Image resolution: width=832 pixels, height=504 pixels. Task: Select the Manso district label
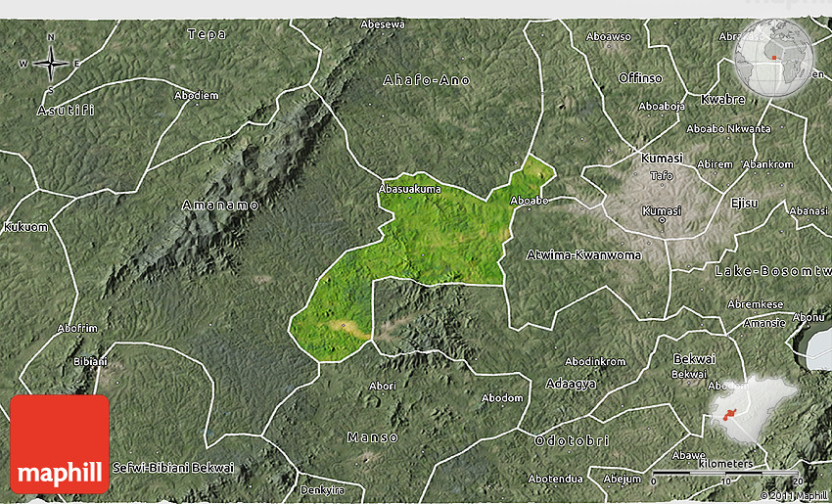coord(373,436)
